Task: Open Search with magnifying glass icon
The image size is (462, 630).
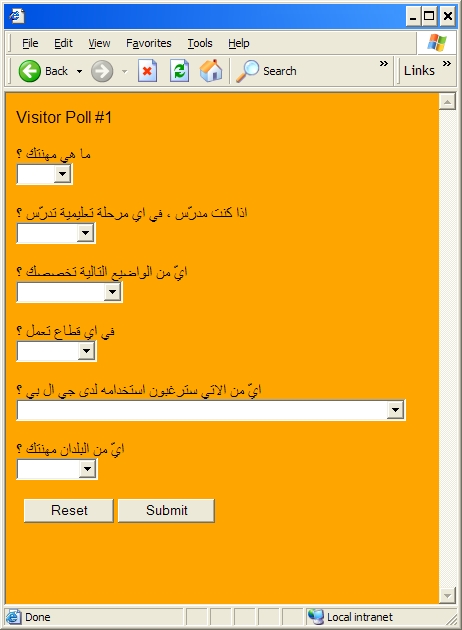Action: click(x=247, y=71)
